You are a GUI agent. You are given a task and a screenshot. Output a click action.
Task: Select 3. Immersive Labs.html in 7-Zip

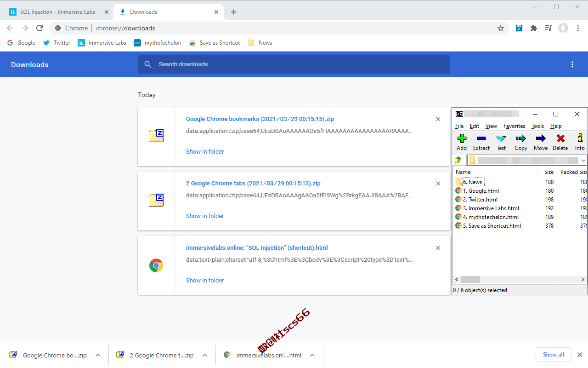pyautogui.click(x=487, y=208)
